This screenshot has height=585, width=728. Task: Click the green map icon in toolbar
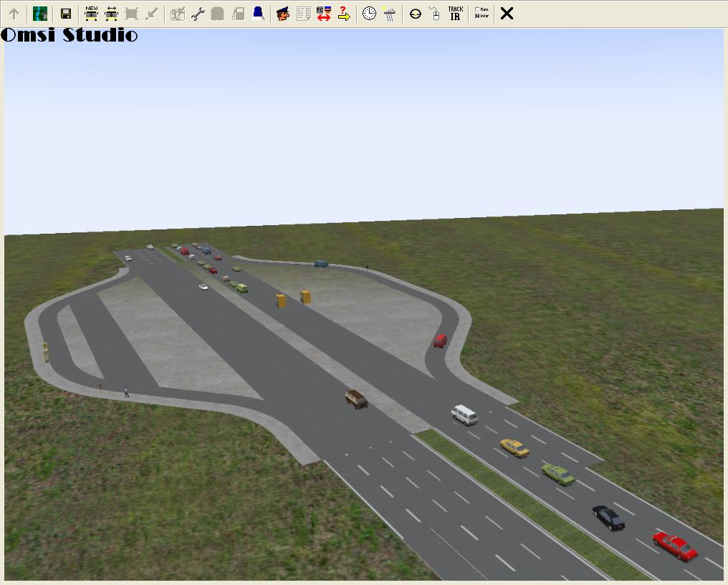(x=40, y=14)
